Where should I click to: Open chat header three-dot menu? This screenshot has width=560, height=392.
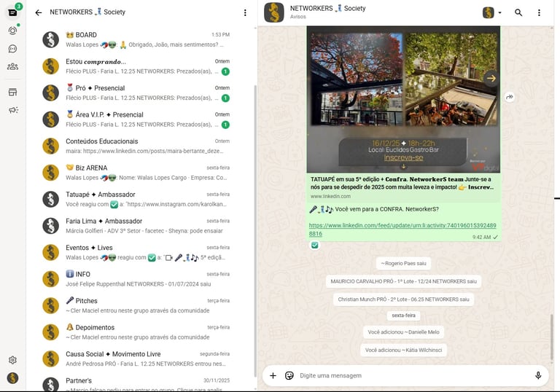(x=539, y=12)
